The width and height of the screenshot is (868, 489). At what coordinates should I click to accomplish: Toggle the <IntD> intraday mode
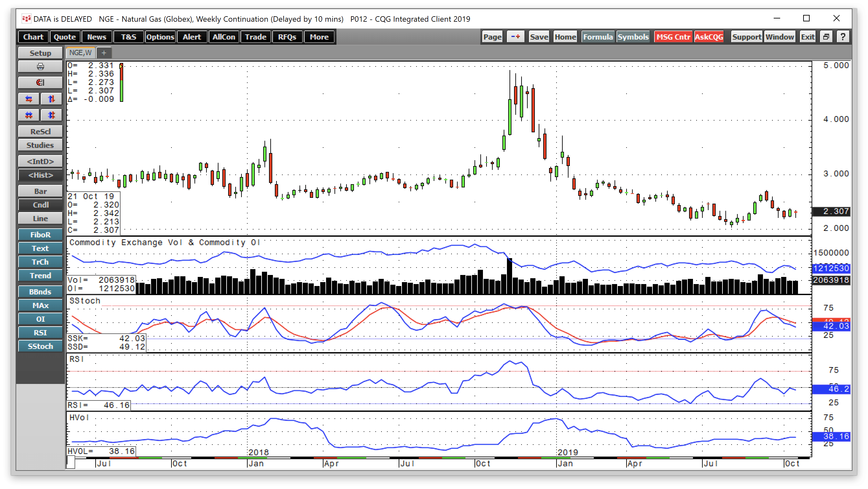click(x=40, y=161)
